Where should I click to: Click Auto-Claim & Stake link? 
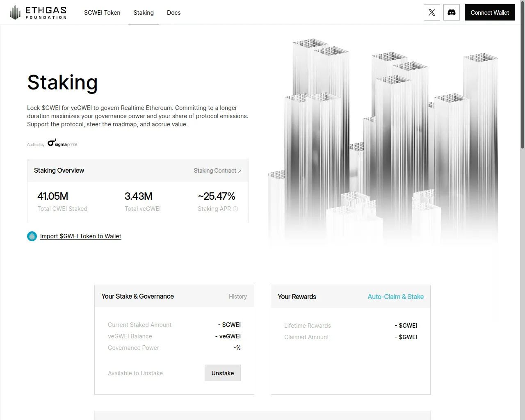coord(396,297)
